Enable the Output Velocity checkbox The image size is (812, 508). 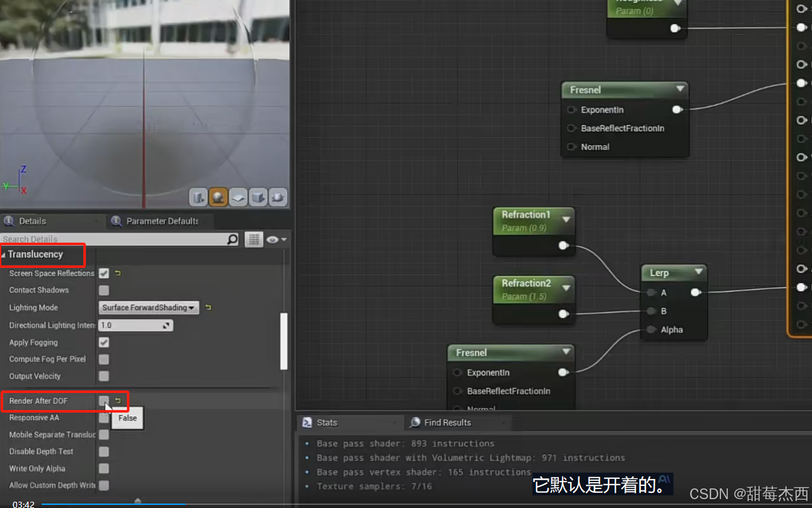click(104, 376)
